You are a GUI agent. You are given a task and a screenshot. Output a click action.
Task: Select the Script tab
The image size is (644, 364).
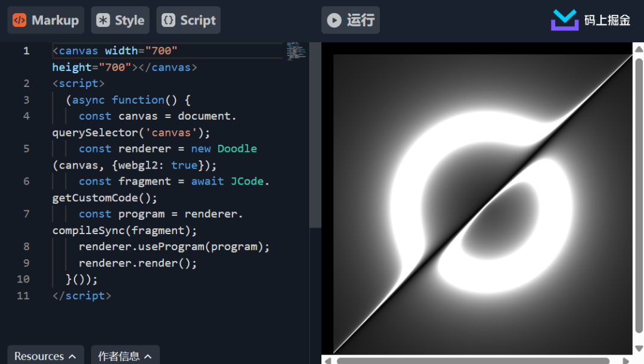tap(188, 20)
